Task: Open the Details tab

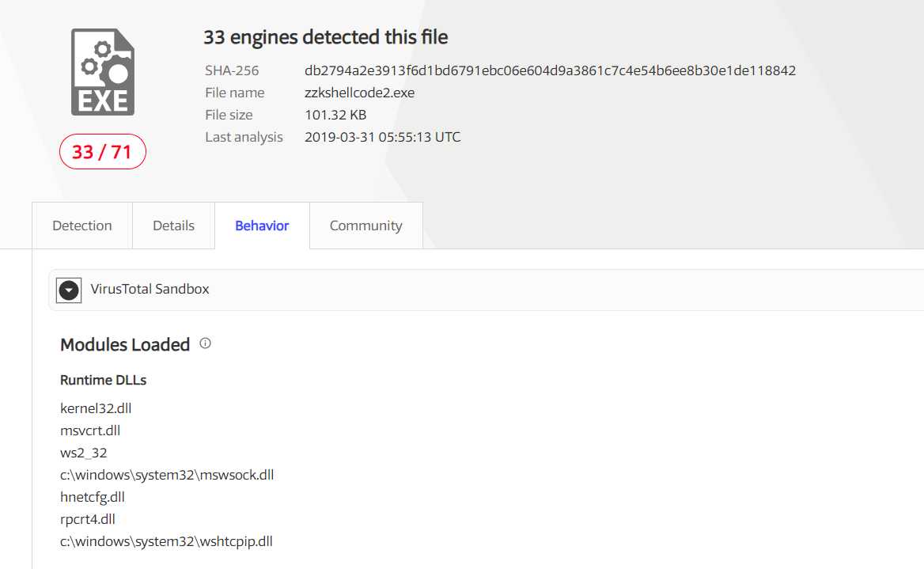Action: pos(173,226)
